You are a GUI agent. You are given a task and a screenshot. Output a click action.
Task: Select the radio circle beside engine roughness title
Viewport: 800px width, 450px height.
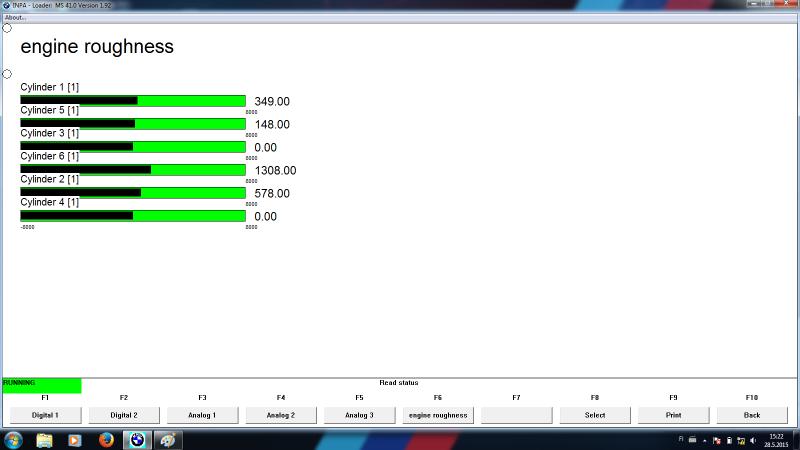pos(7,28)
